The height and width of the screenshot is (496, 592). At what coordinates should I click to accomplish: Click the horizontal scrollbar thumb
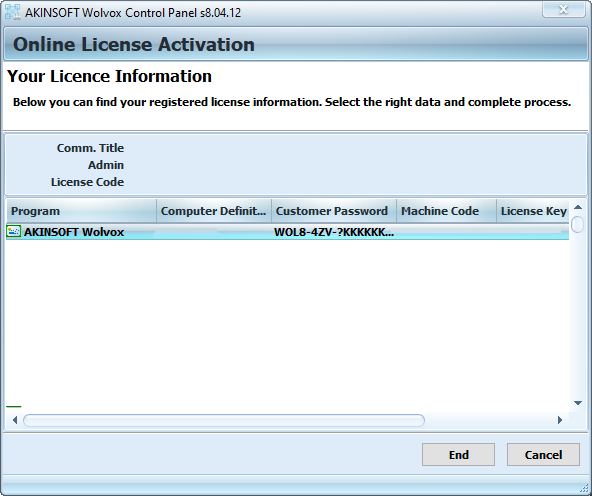pyautogui.click(x=224, y=420)
